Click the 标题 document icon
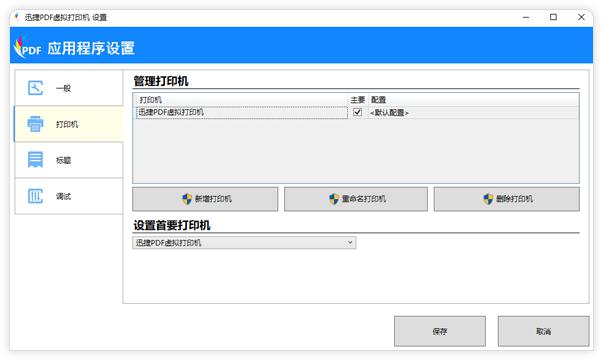Viewport: 603px width, 360px height. pos(35,160)
